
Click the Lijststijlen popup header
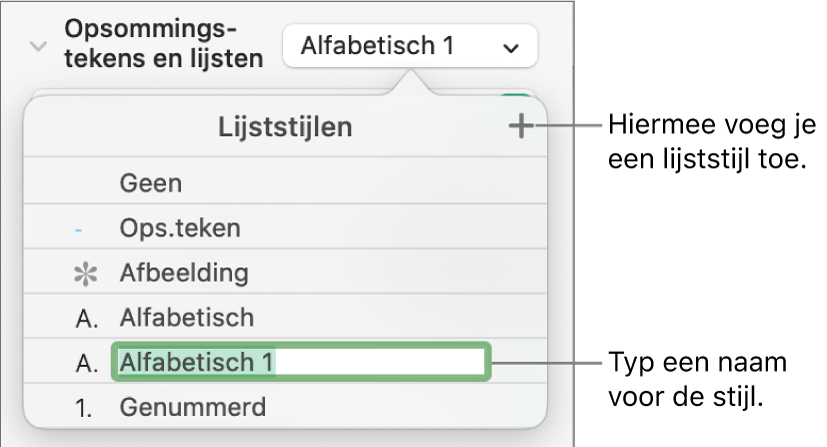click(x=285, y=127)
